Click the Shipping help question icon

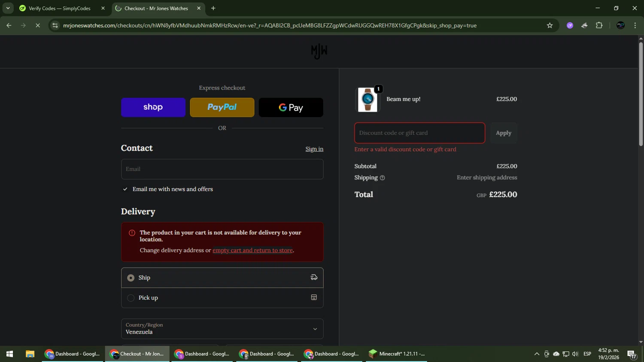pyautogui.click(x=382, y=178)
